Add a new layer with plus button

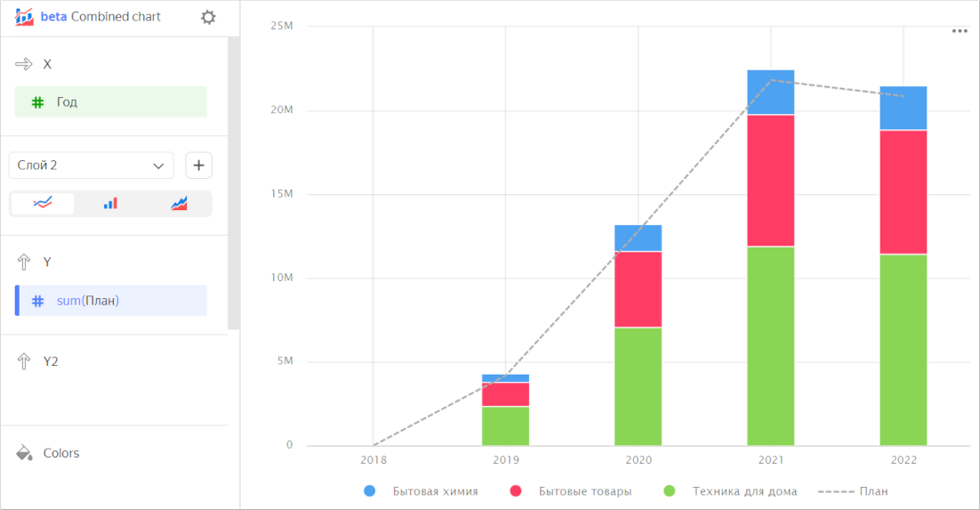point(198,166)
